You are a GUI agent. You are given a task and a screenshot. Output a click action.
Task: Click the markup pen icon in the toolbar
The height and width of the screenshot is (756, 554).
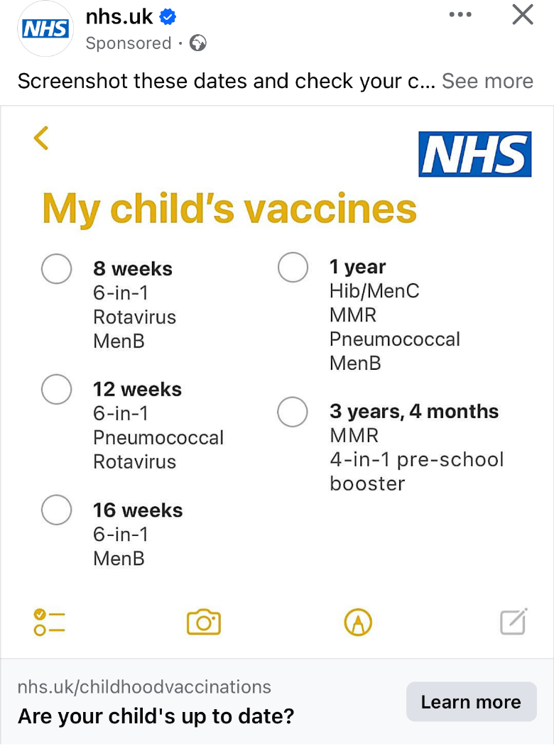358,622
